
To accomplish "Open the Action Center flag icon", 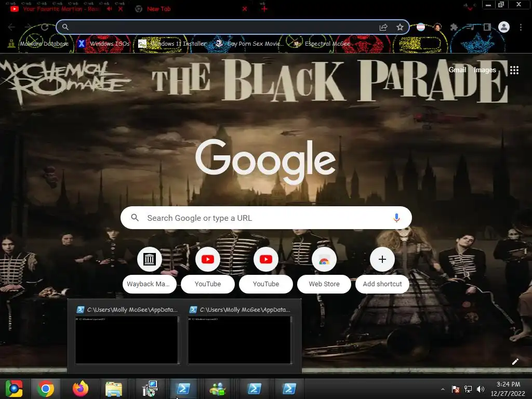I will pyautogui.click(x=455, y=389).
